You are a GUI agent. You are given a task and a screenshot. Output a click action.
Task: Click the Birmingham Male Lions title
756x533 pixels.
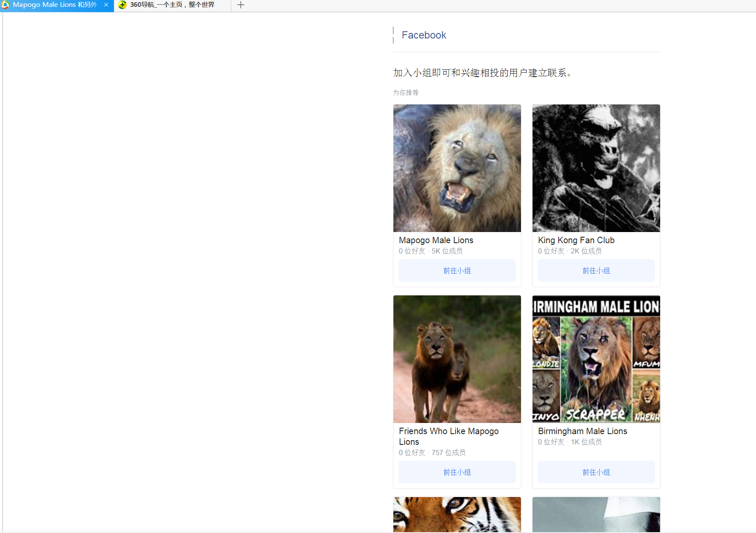click(x=583, y=431)
